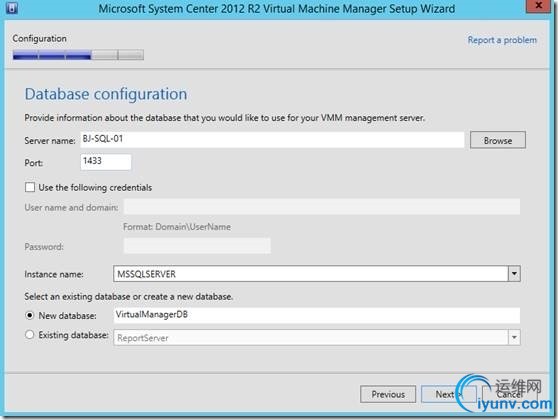Viewport: 558px width, 420px height.
Task: Click the User name and domain field
Action: pyautogui.click(x=322, y=207)
